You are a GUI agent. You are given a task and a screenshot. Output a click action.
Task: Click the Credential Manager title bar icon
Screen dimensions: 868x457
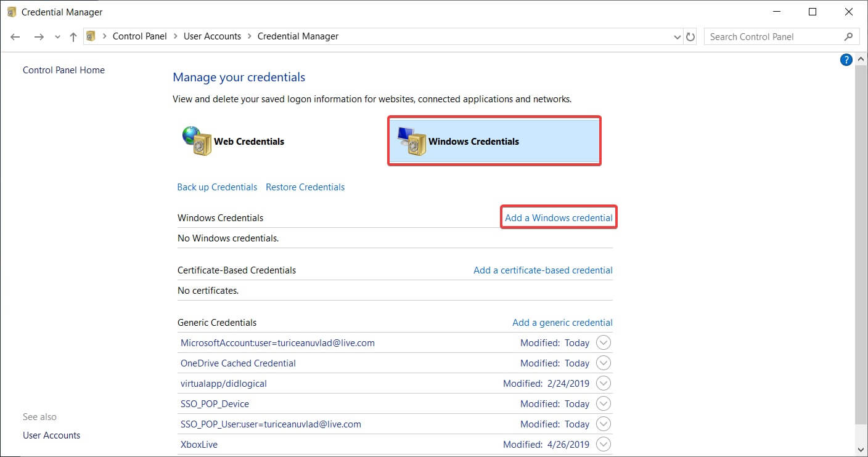tap(12, 12)
